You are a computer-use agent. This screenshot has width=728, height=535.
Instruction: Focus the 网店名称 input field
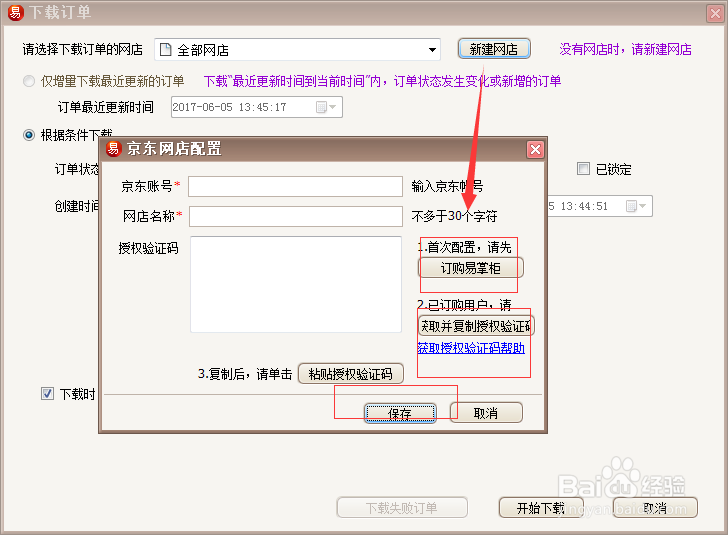coord(296,216)
